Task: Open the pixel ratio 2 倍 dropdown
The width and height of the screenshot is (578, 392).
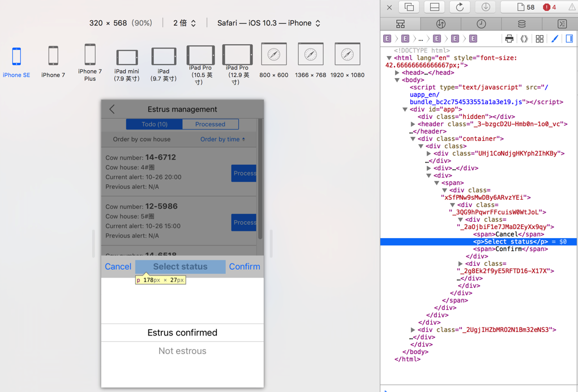Action: [x=185, y=23]
